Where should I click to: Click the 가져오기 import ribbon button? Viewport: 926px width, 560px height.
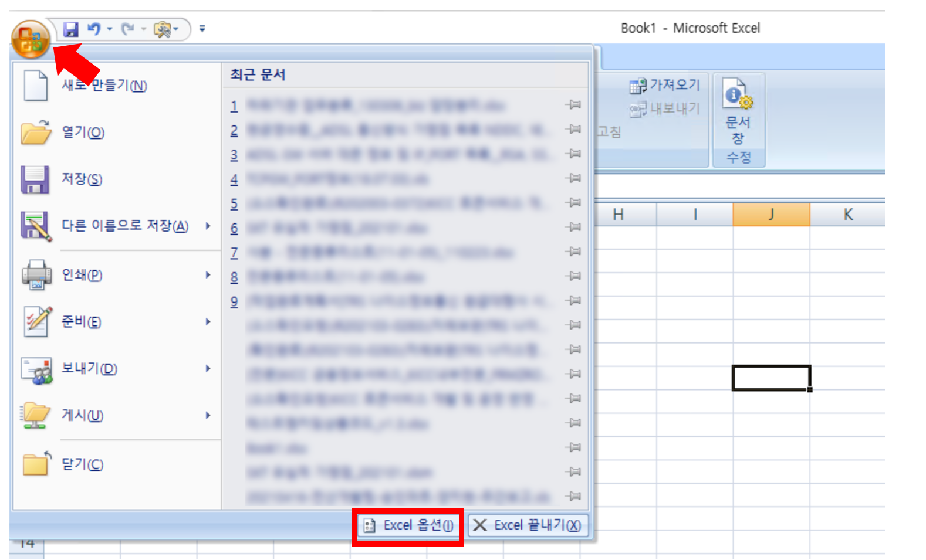coord(665,86)
